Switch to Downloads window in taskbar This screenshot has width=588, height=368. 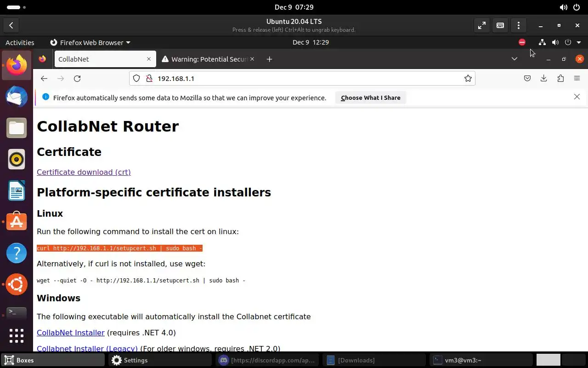[x=375, y=360]
